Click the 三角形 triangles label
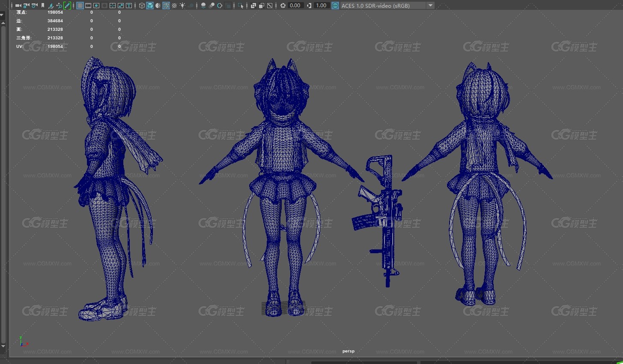Image resolution: width=623 pixels, height=364 pixels. tap(24, 38)
